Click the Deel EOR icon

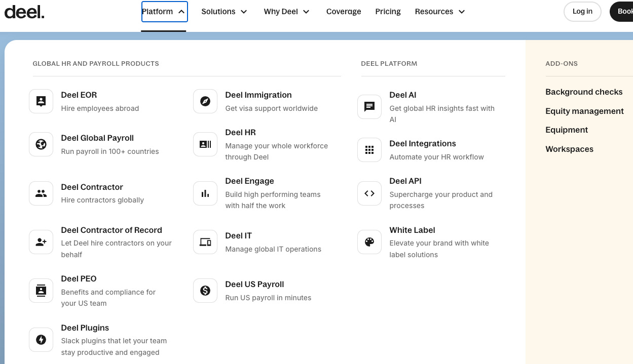coord(41,101)
